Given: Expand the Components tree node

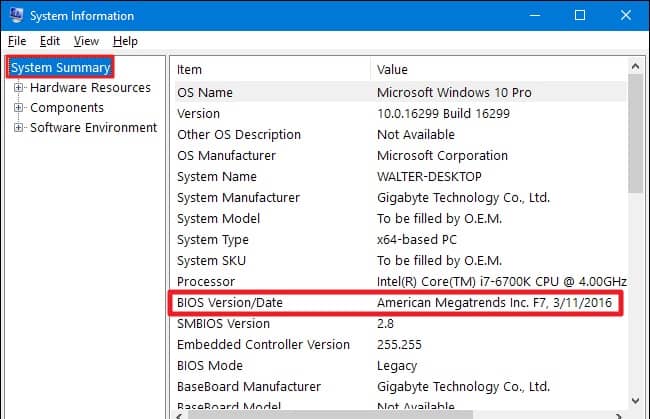Looking at the screenshot, I should (18, 107).
